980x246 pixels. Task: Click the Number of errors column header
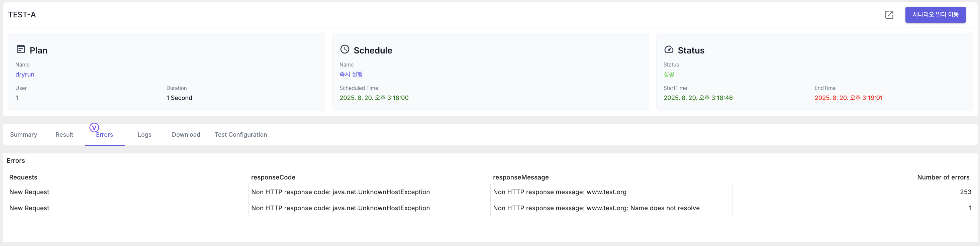click(x=943, y=177)
